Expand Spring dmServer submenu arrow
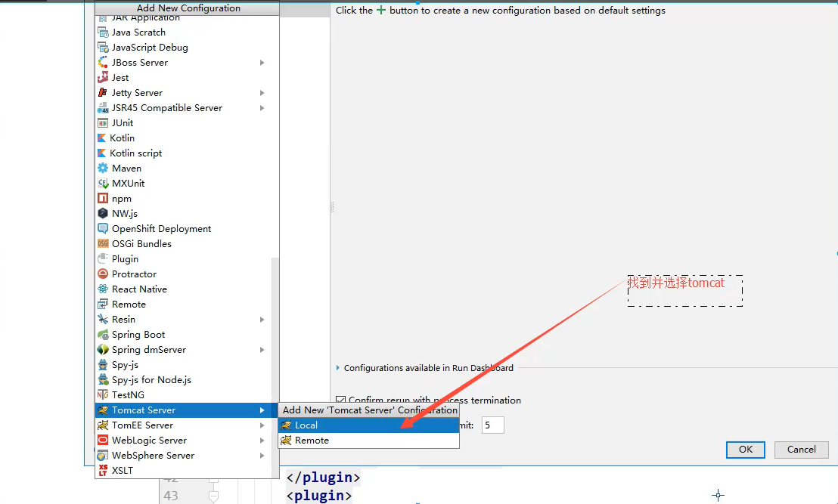The width and height of the screenshot is (838, 504). tap(262, 350)
